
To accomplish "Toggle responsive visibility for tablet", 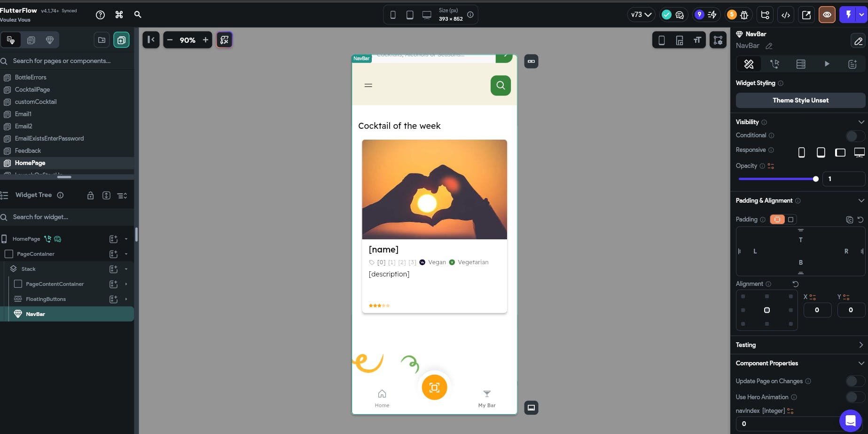I will (x=821, y=152).
